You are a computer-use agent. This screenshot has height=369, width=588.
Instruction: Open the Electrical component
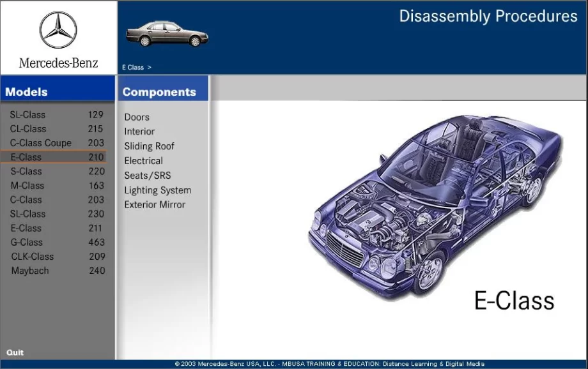tap(144, 161)
